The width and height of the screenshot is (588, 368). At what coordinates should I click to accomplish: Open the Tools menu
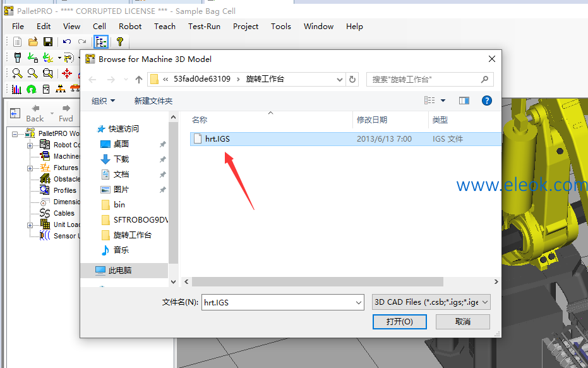point(281,27)
